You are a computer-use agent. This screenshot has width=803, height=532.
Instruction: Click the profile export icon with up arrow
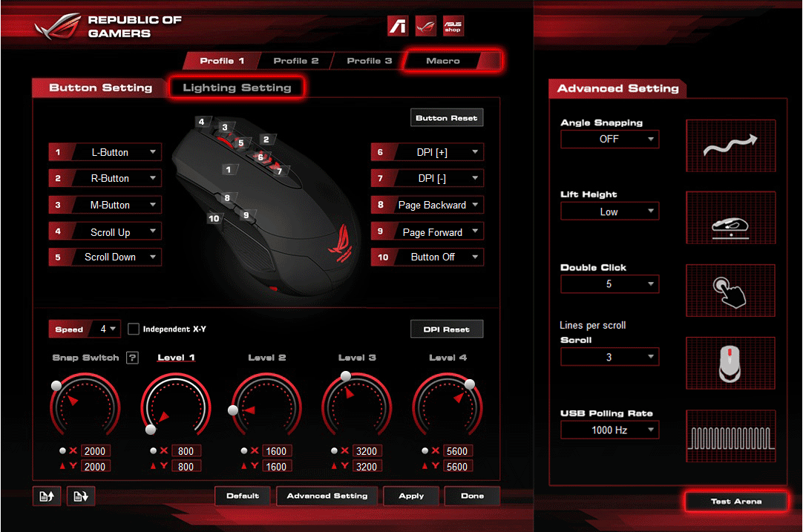pyautogui.click(x=47, y=496)
